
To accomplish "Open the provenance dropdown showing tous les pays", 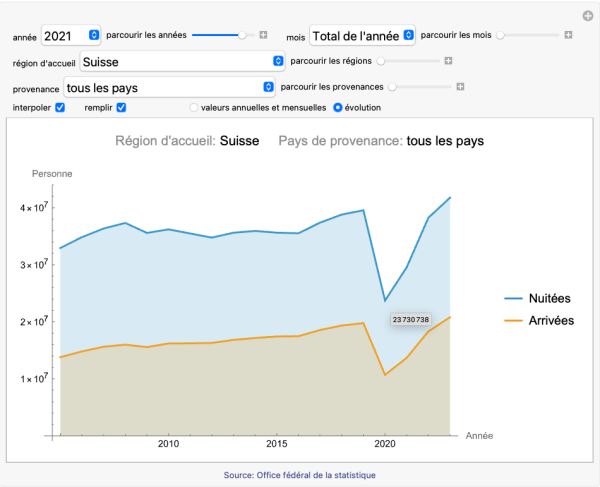I will [x=168, y=87].
